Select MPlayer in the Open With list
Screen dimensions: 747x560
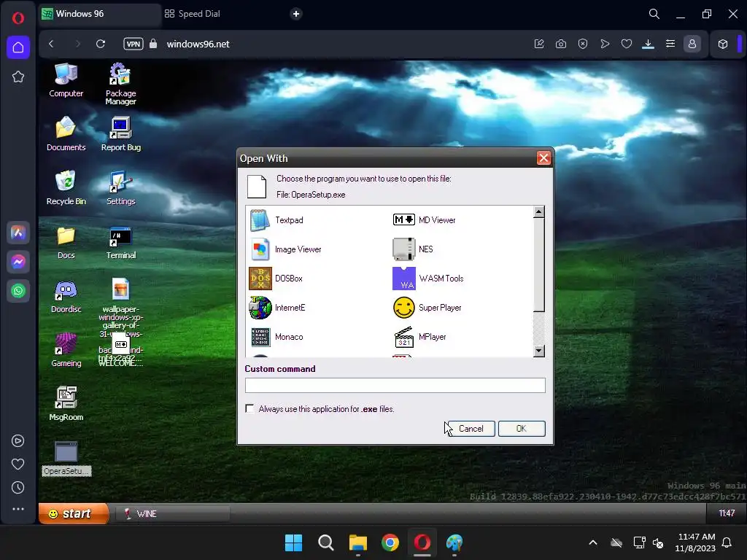(419, 337)
